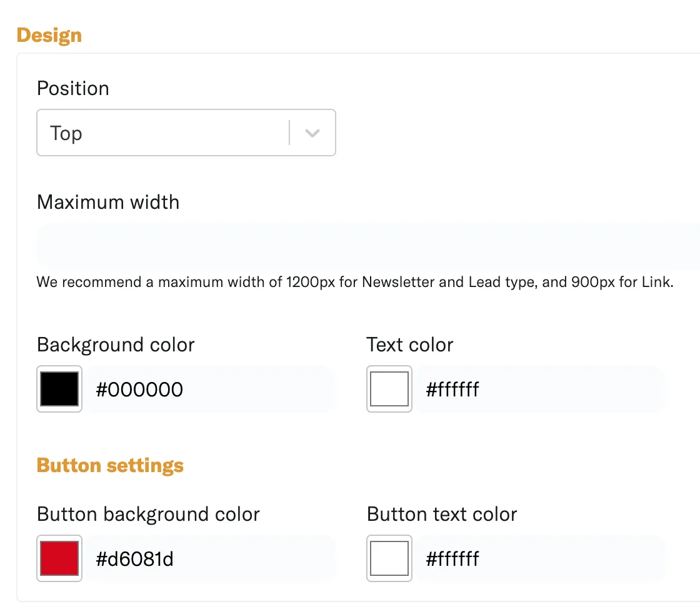This screenshot has width=700, height=604.
Task: Click the chevron arrow in Position selector
Action: click(312, 133)
